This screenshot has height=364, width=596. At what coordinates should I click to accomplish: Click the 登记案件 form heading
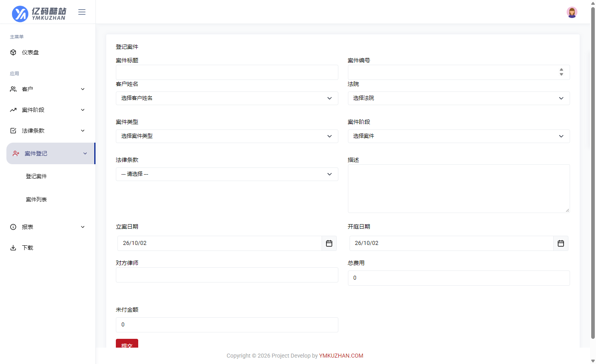click(127, 47)
